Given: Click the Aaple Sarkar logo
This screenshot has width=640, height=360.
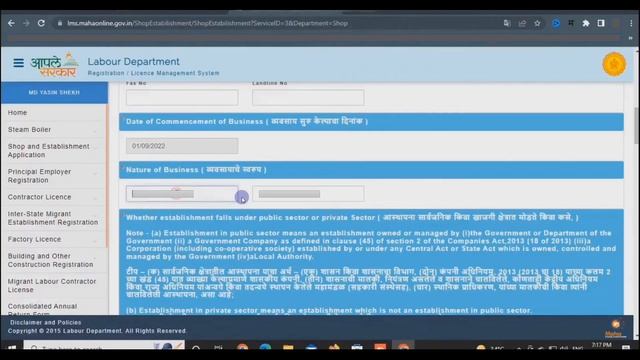Looking at the screenshot, I should (x=54, y=64).
